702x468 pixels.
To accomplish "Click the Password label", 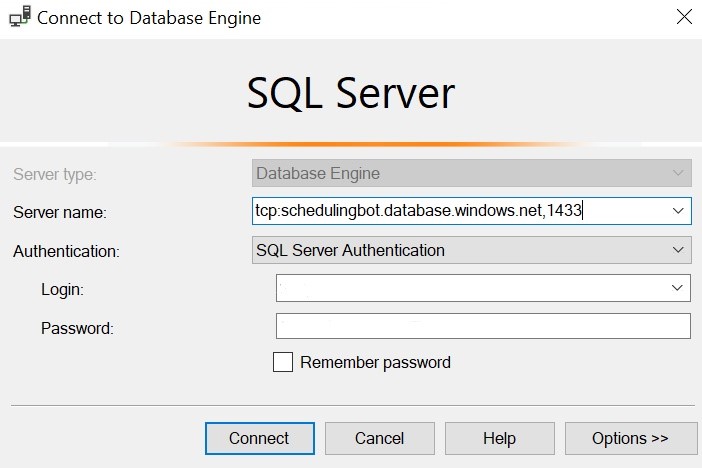I will click(x=77, y=328).
